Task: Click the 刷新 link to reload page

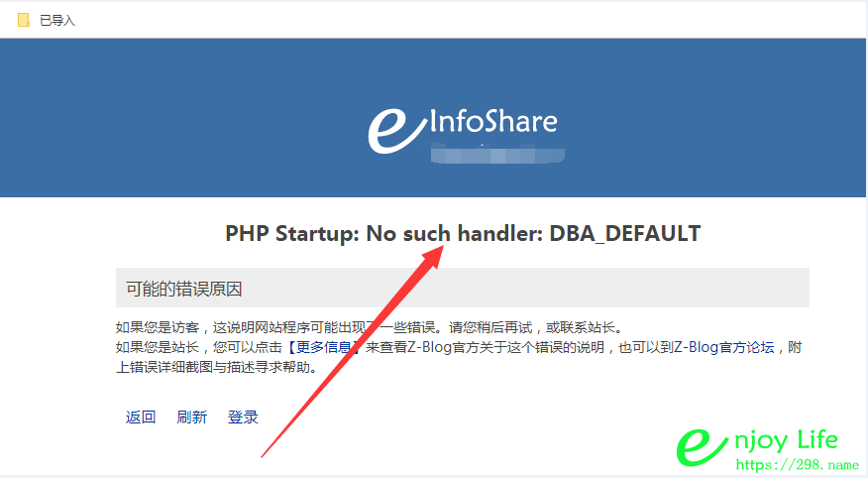Action: click(191, 418)
